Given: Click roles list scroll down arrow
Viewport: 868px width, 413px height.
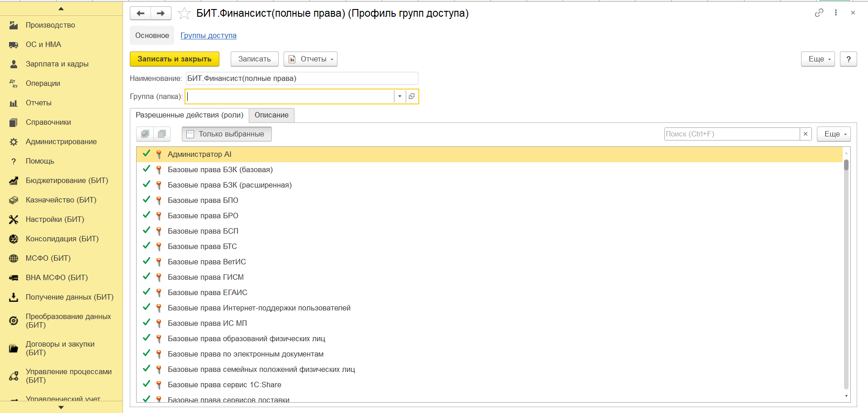Looking at the screenshot, I should pyautogui.click(x=846, y=396).
